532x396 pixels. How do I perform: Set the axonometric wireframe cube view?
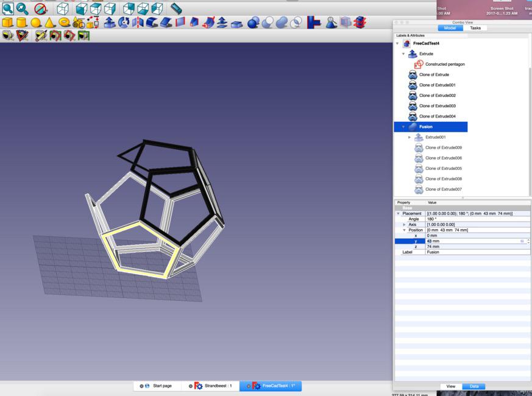(x=63, y=9)
